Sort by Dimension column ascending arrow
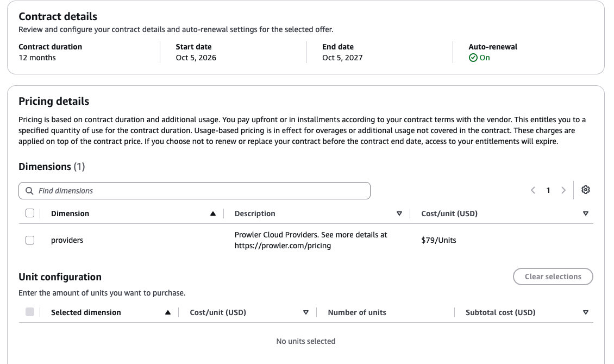614x364 pixels. click(x=212, y=214)
